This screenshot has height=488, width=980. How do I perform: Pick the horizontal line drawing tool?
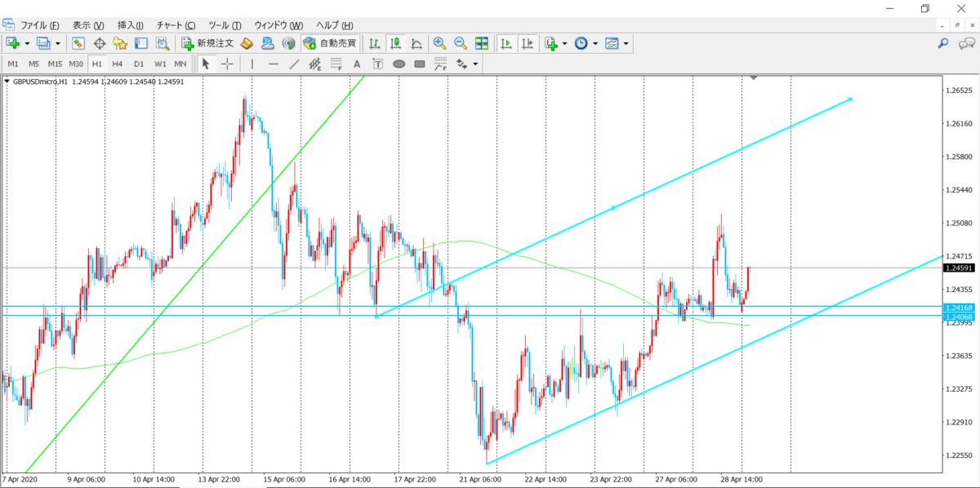[274, 64]
